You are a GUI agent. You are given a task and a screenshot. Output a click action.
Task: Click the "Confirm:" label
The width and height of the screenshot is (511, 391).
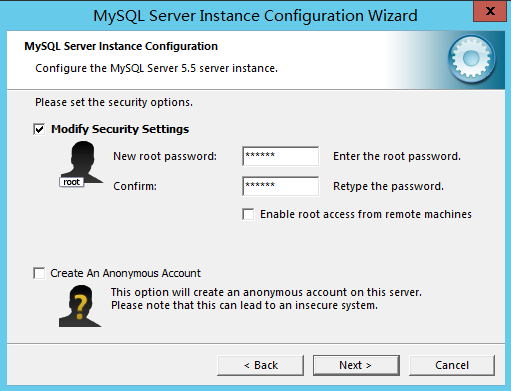click(x=135, y=186)
